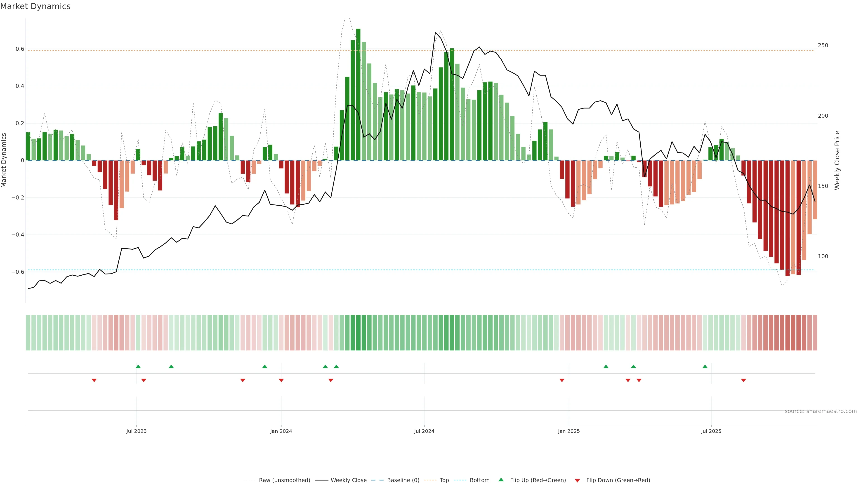Click the Market Dynamics chart title
This screenshot has height=488, width=868.
35,6
